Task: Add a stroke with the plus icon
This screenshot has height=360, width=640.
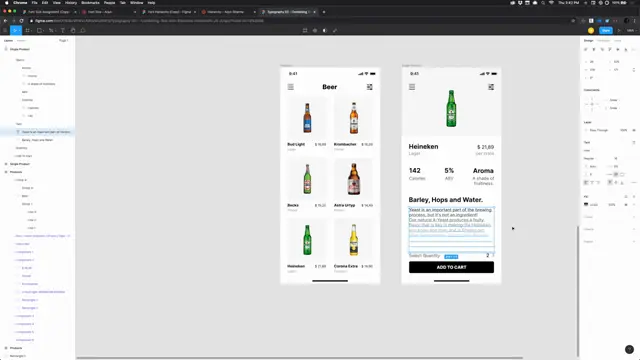Action: click(634, 217)
